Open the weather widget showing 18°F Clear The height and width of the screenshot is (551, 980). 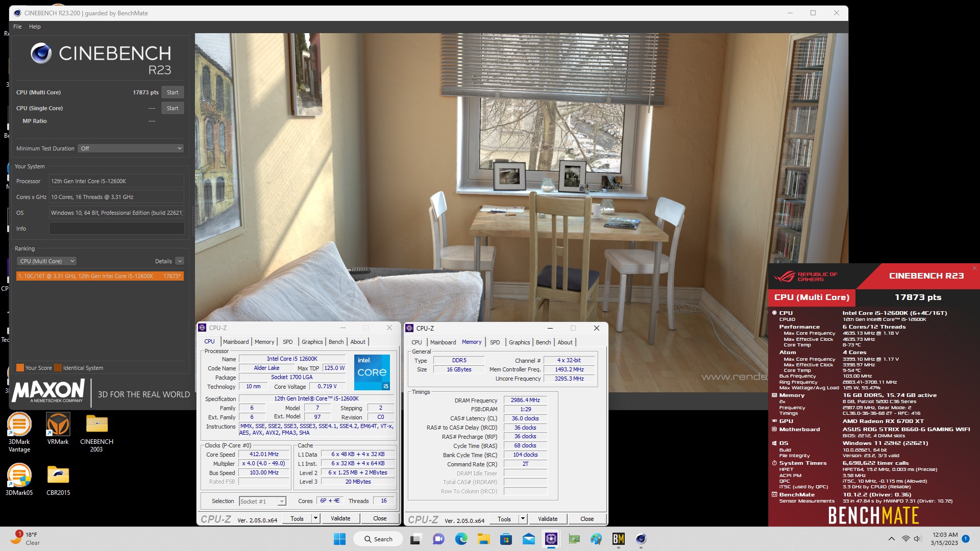click(26, 539)
